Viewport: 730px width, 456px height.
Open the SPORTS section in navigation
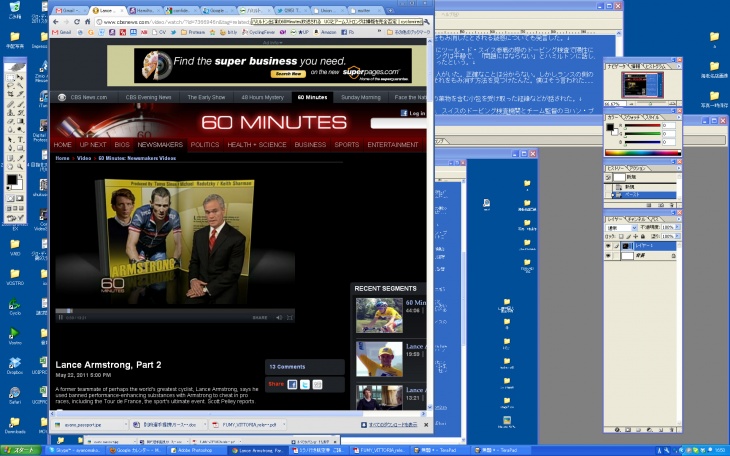pyautogui.click(x=346, y=145)
